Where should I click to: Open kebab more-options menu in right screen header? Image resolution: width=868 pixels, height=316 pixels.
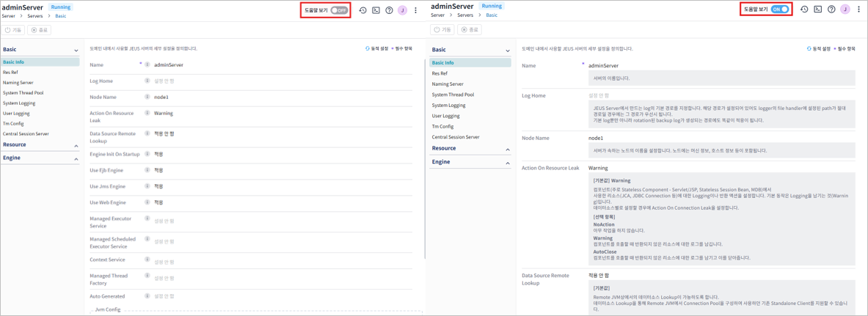(858, 10)
